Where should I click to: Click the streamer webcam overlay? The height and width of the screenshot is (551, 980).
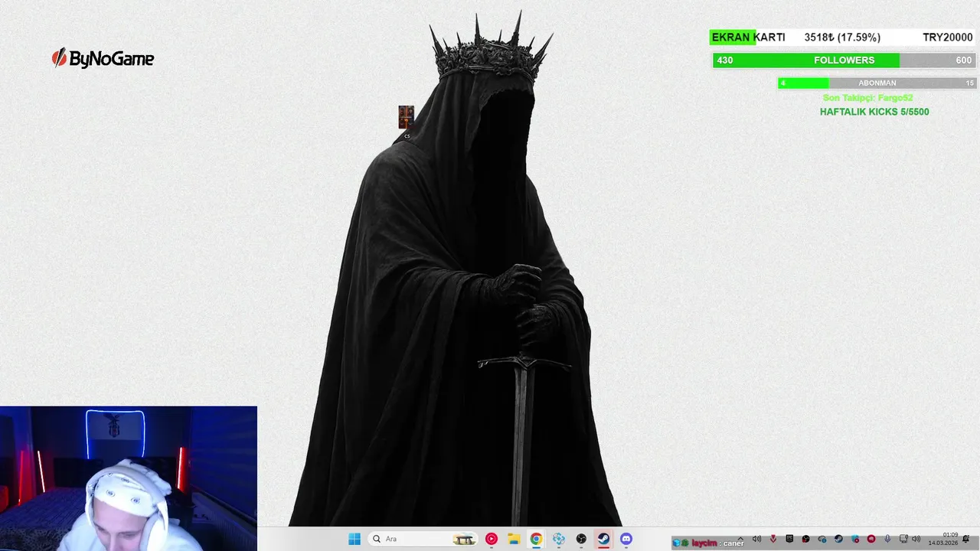click(x=129, y=478)
